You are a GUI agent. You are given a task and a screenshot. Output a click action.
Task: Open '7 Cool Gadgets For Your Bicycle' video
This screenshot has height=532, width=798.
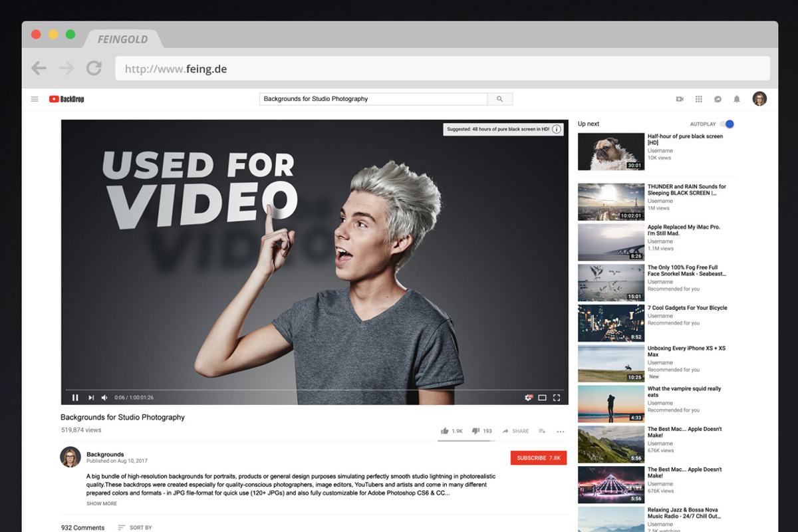coord(611,323)
